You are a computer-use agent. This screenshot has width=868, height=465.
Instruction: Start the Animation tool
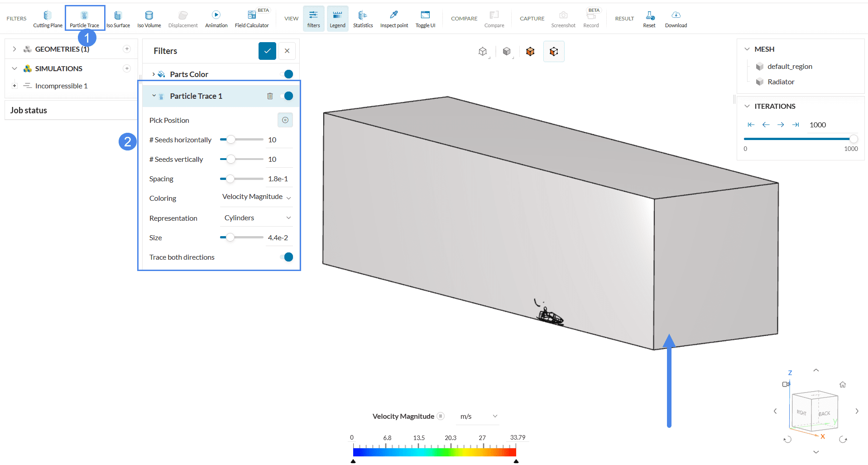coord(216,19)
